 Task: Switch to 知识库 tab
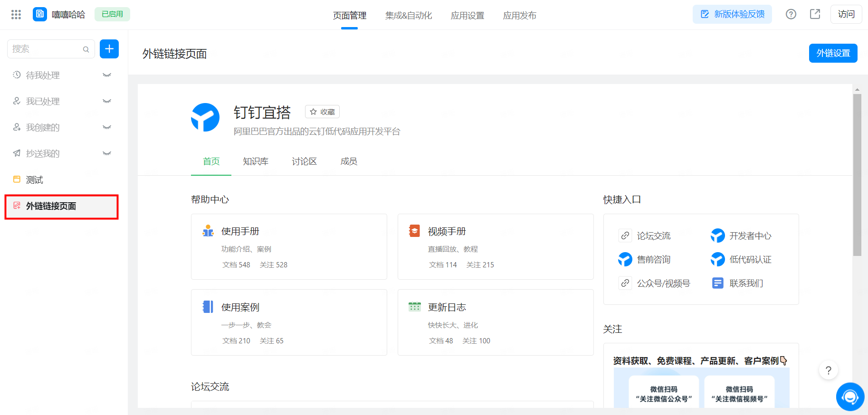click(x=256, y=161)
